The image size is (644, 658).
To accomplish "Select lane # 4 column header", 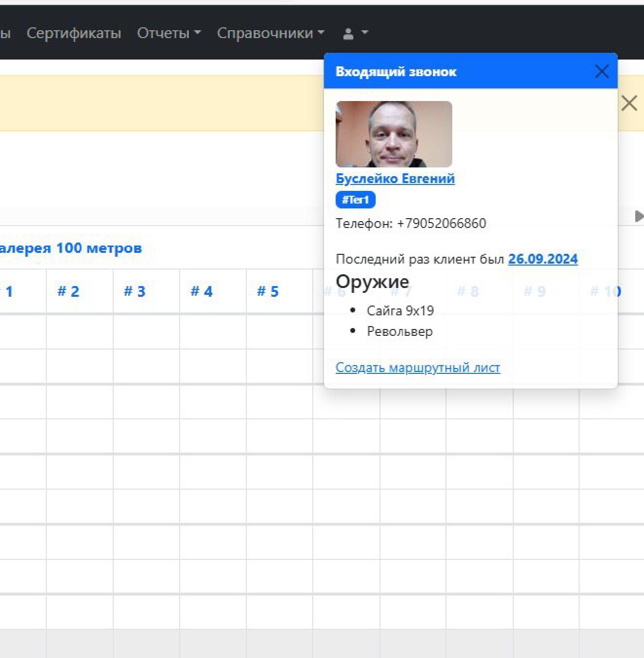I will (201, 291).
